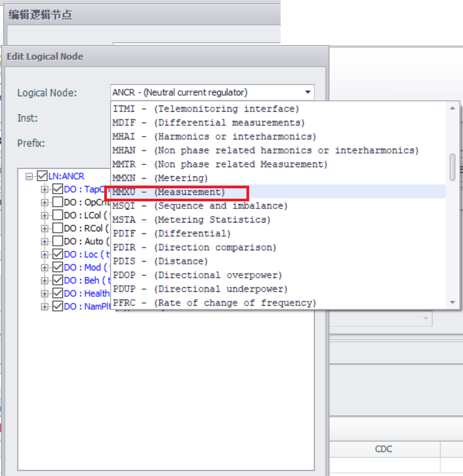Choose PFRC Rate of change of frequency
Image resolution: width=463 pixels, height=476 pixels.
point(214,303)
